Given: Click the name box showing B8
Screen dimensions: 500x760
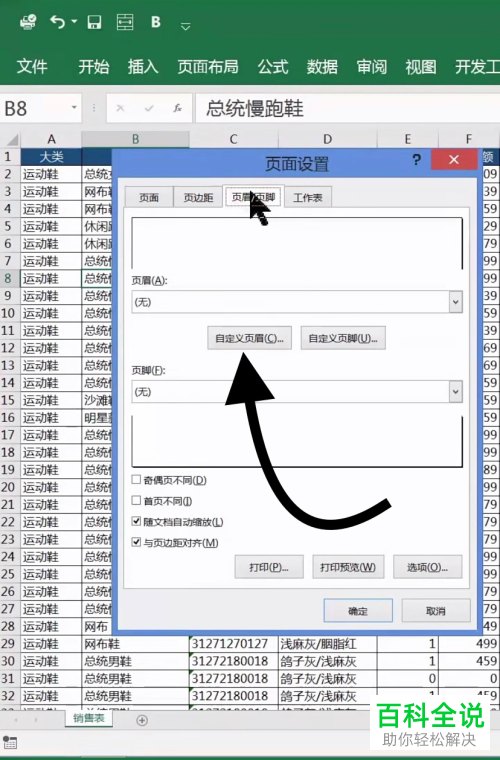Looking at the screenshot, I should 34,108.
